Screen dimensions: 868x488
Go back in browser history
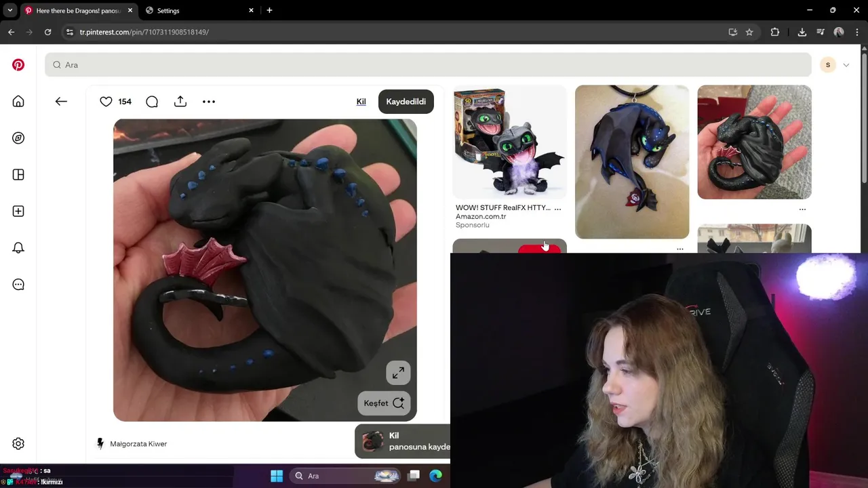click(11, 32)
